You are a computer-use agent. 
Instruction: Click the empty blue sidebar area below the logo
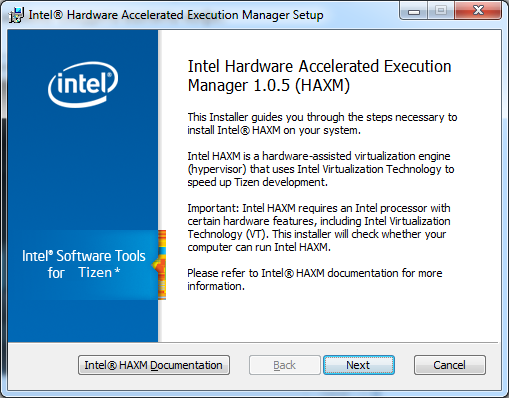click(83, 168)
